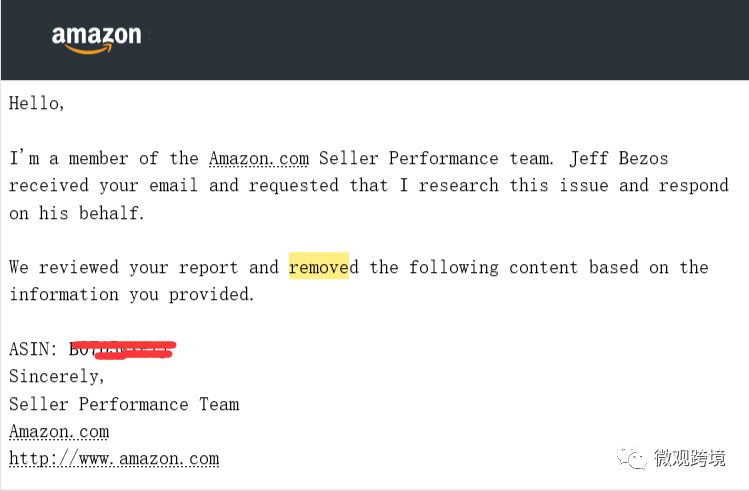The image size is (749, 491).
Task: Click the "ASIN:" label
Action: click(x=34, y=349)
